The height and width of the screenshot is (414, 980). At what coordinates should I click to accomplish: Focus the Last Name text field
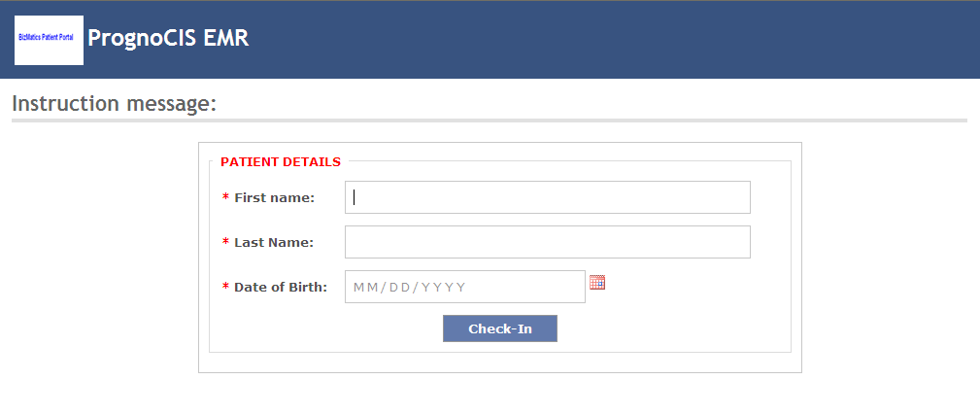coord(548,242)
